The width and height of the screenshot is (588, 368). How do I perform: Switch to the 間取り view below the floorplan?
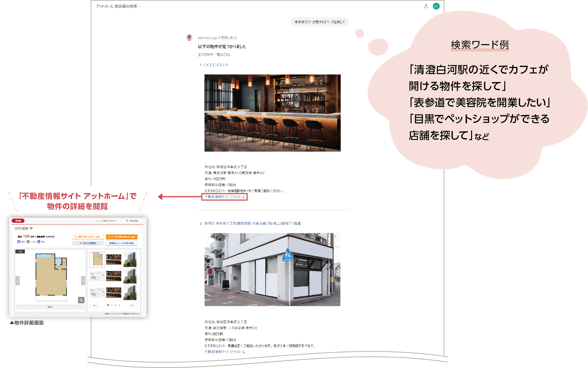[50, 307]
